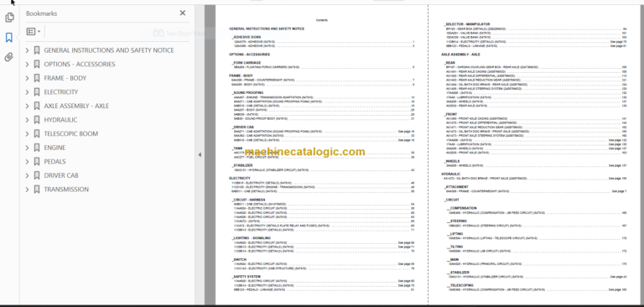Open the HYDRAULIC bookmark
Viewport: 644px width, 307px height.
coord(60,120)
